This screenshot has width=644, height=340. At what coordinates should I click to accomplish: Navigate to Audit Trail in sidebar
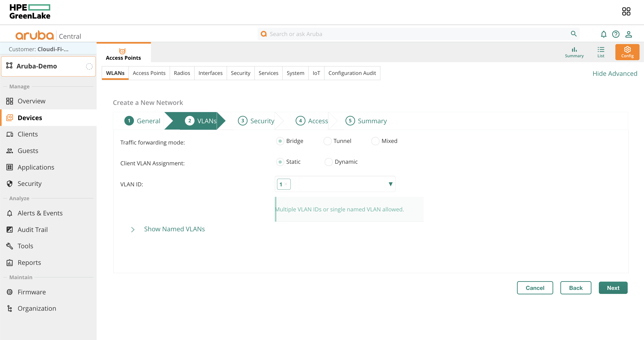tap(32, 229)
